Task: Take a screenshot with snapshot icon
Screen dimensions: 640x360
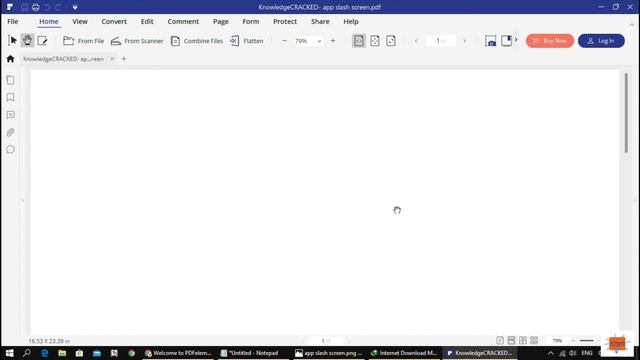Action: click(490, 41)
